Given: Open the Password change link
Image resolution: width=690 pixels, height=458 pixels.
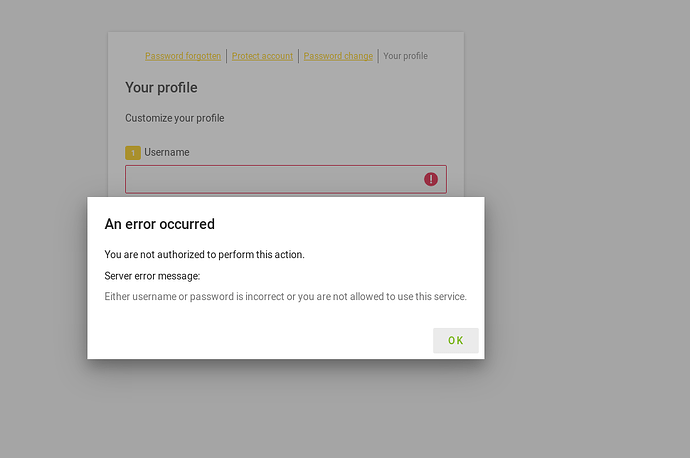Looking at the screenshot, I should pos(338,56).
